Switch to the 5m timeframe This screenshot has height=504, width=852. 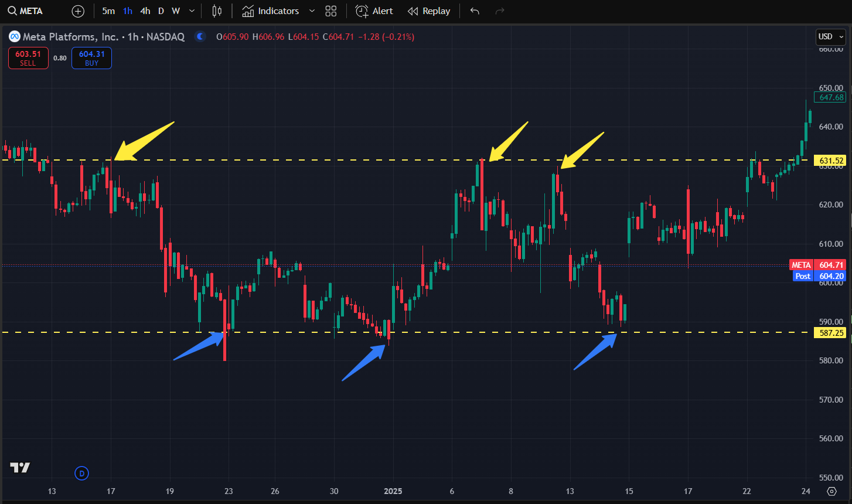point(108,11)
